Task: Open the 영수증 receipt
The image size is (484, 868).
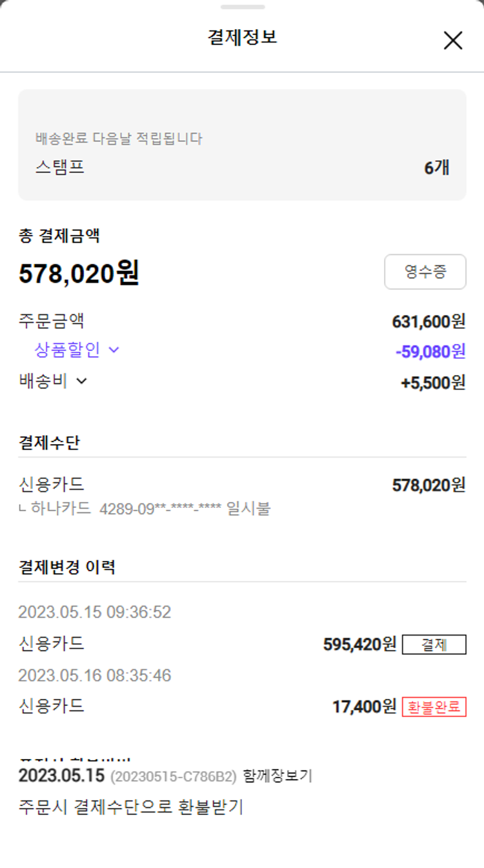Action: point(425,272)
